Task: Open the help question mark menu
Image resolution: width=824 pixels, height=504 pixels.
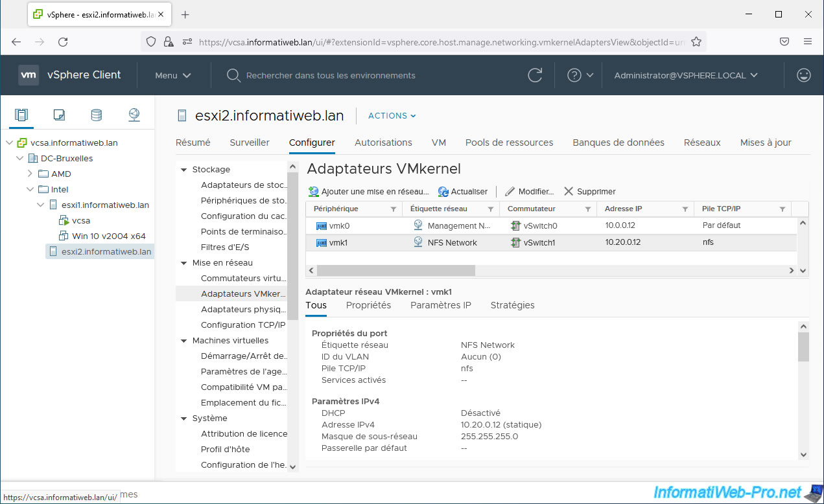Action: (x=580, y=75)
